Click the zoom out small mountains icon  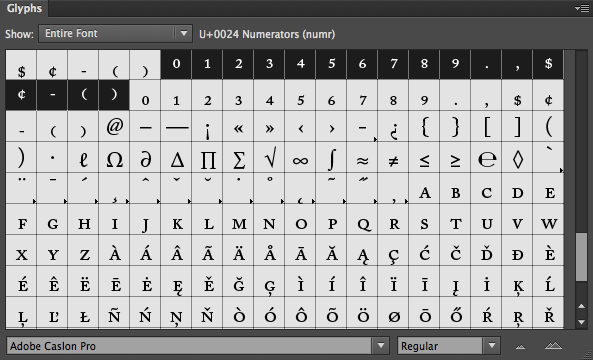pyautogui.click(x=521, y=346)
